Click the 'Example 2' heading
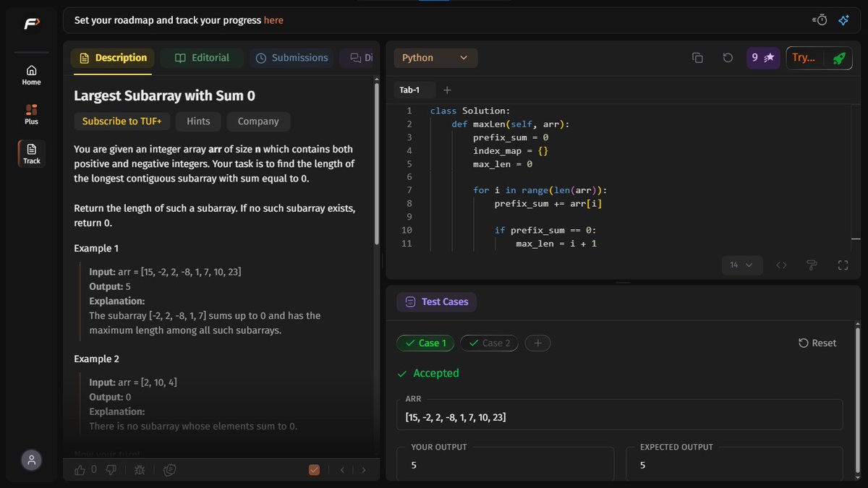The height and width of the screenshot is (488, 868). click(96, 359)
